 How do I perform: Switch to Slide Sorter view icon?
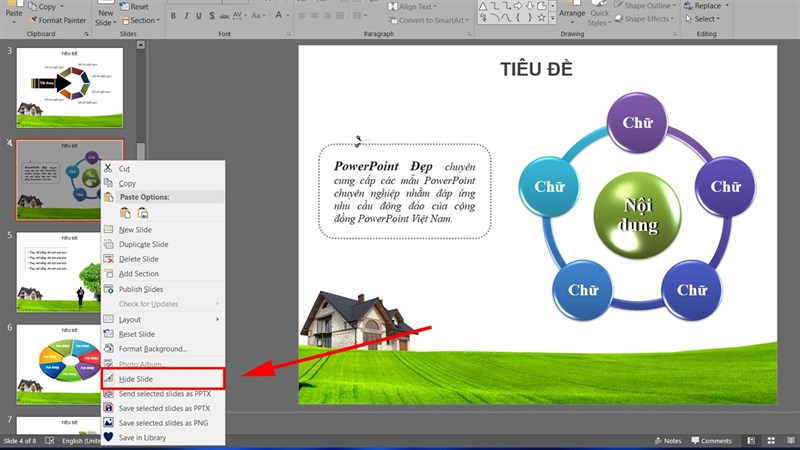[771, 441]
